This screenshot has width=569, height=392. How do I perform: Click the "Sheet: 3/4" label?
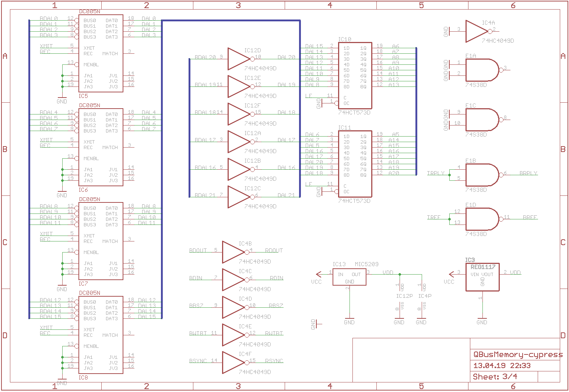[x=495, y=377]
